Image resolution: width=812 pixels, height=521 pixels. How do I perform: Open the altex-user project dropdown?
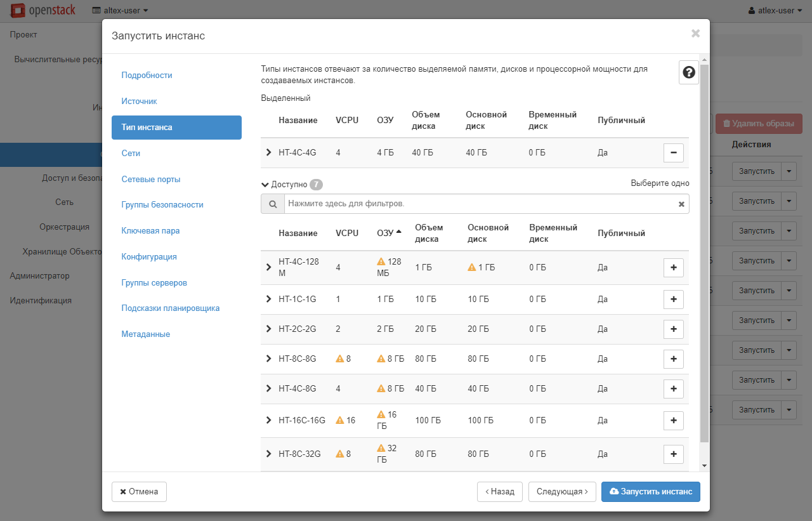pos(121,11)
